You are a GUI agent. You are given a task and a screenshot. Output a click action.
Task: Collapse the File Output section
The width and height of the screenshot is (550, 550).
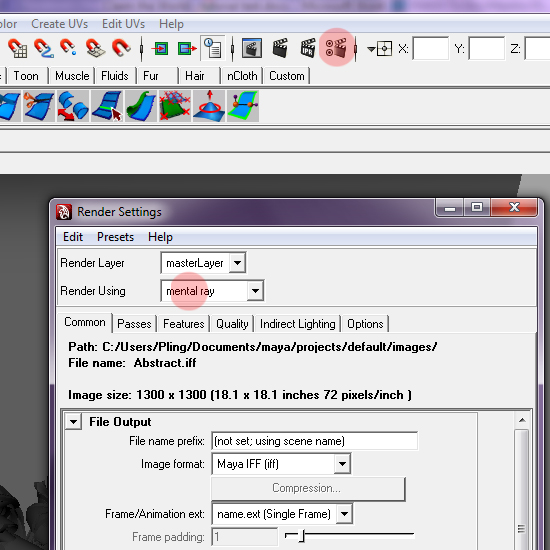pyautogui.click(x=73, y=421)
